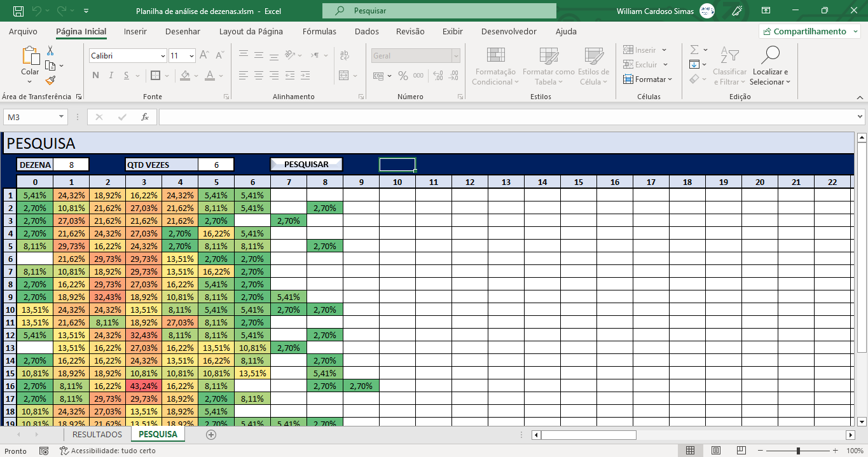Click the add new sheet plus icon
The width and height of the screenshot is (868, 457).
tap(211, 435)
